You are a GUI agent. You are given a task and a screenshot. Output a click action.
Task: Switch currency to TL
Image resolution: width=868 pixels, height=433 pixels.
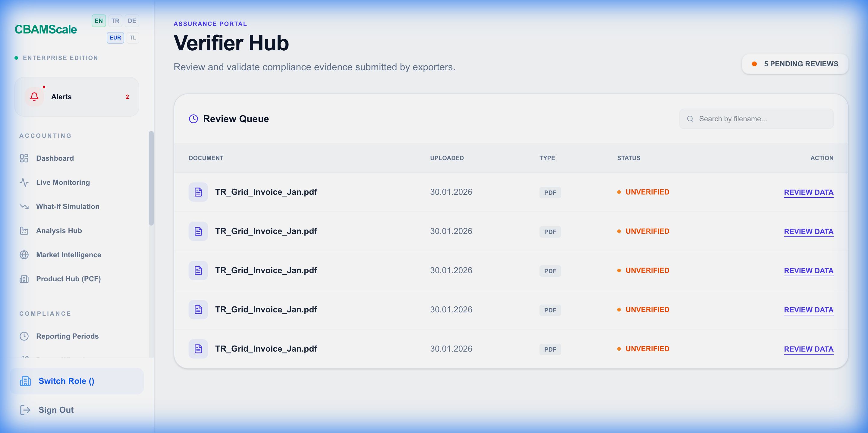(132, 37)
